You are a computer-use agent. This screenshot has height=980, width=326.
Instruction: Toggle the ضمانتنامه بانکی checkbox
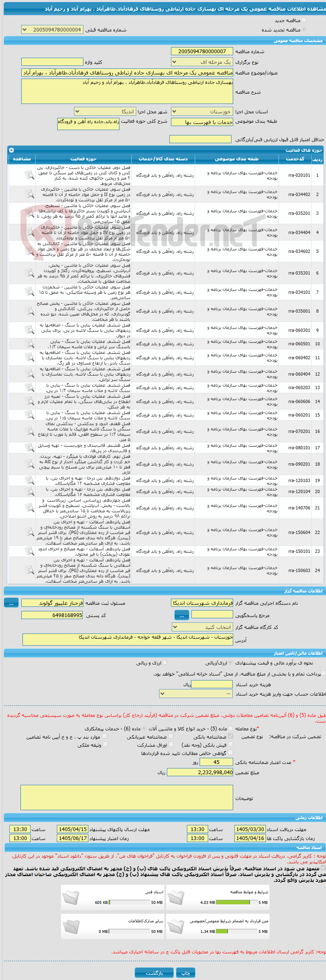click(230, 736)
